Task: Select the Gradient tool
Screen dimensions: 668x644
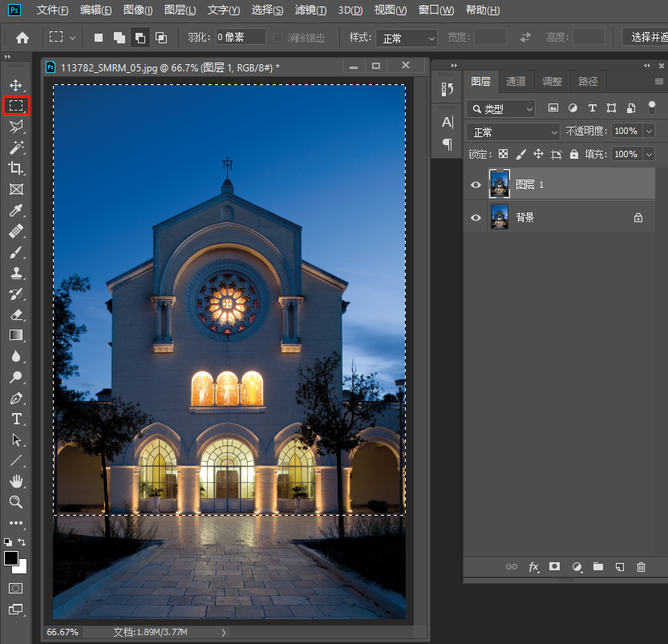Action: (x=16, y=335)
